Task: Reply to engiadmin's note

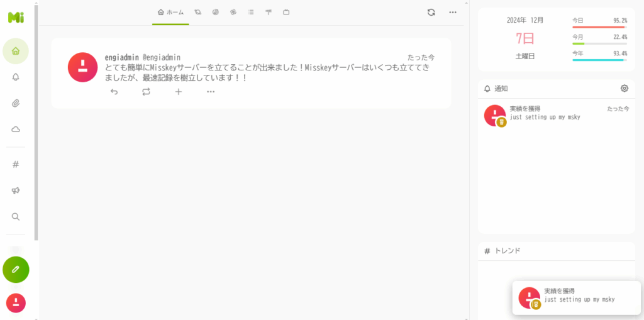Action: coord(114,92)
